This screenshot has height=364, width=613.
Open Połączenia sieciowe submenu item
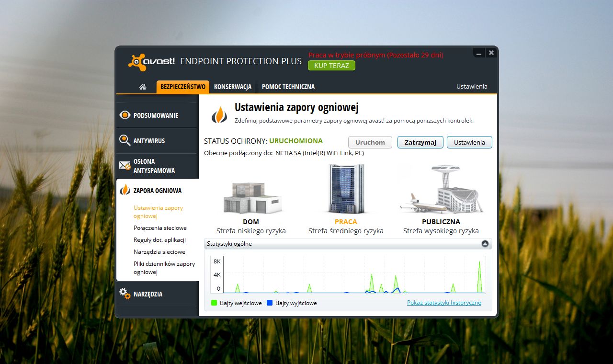[160, 228]
